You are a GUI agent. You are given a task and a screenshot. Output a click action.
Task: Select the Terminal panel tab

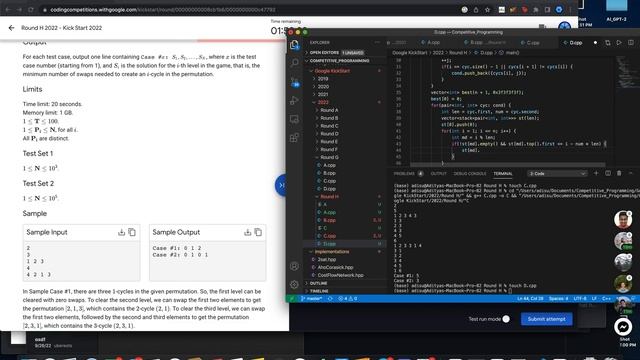(x=503, y=173)
